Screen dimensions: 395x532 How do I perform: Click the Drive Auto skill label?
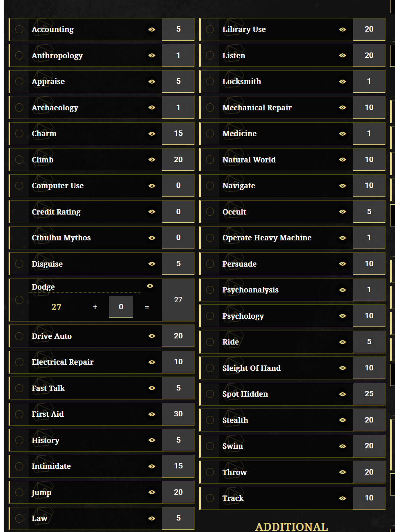(x=52, y=336)
